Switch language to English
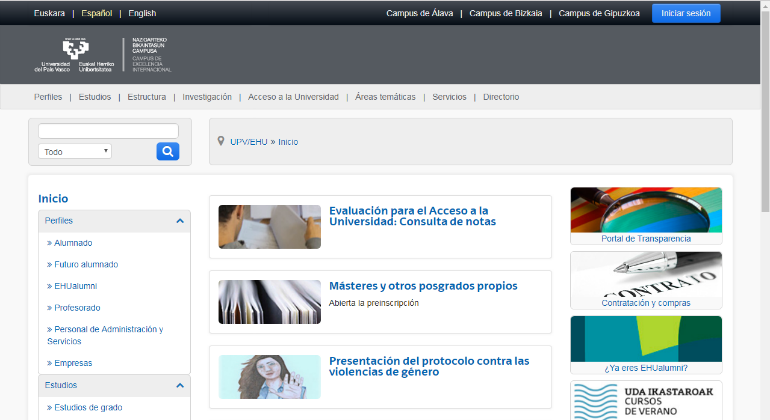This screenshot has width=770, height=420. 142,13
